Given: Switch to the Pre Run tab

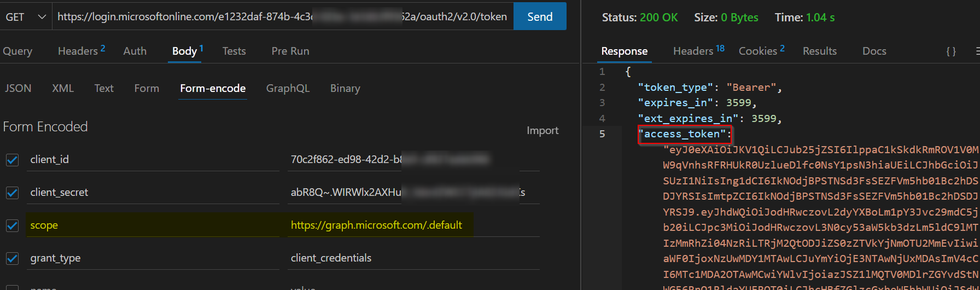Looking at the screenshot, I should point(290,51).
